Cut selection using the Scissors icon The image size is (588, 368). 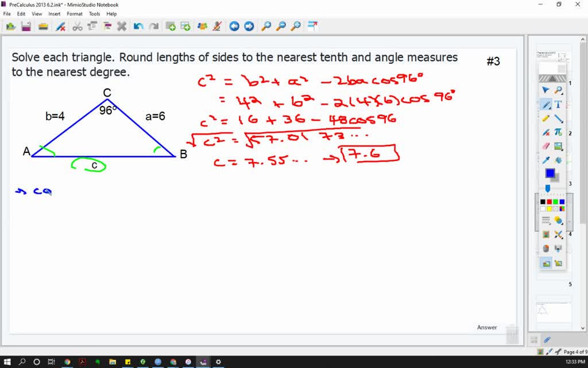point(77,26)
